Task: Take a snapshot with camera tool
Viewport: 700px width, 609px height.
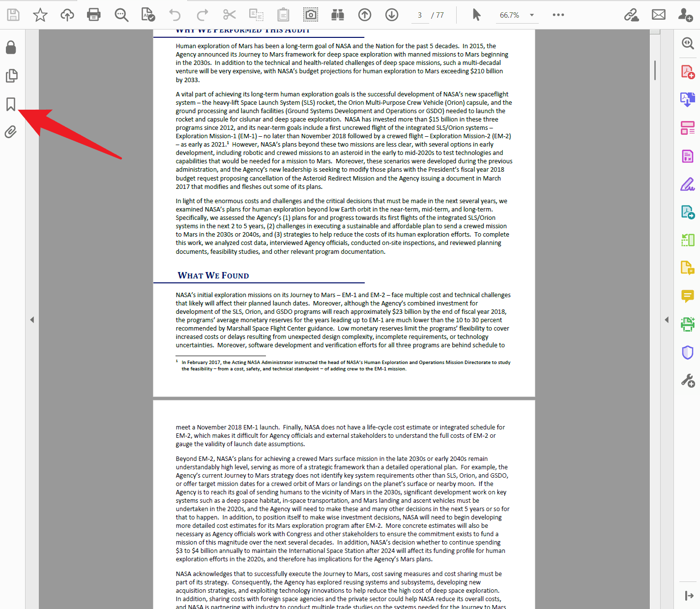Action: (311, 15)
